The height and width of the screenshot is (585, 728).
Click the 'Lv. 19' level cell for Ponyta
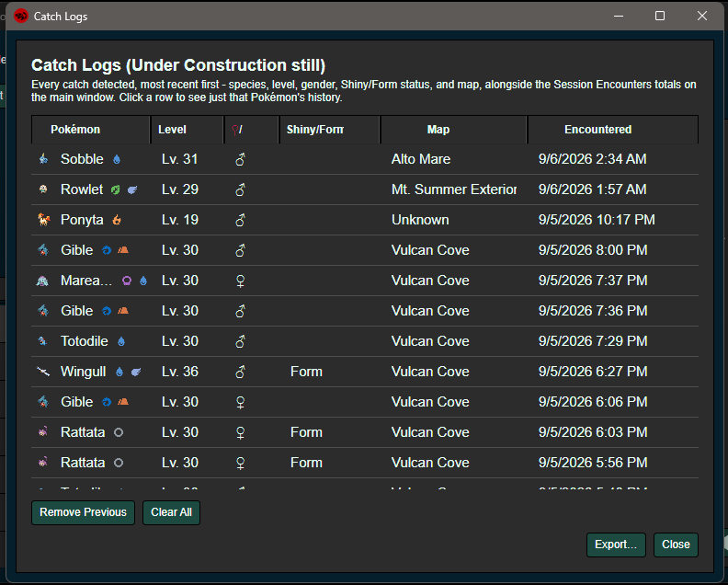click(x=180, y=220)
